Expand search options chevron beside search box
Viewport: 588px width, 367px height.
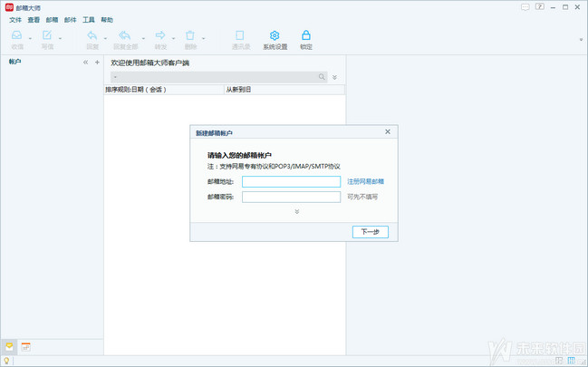point(334,78)
